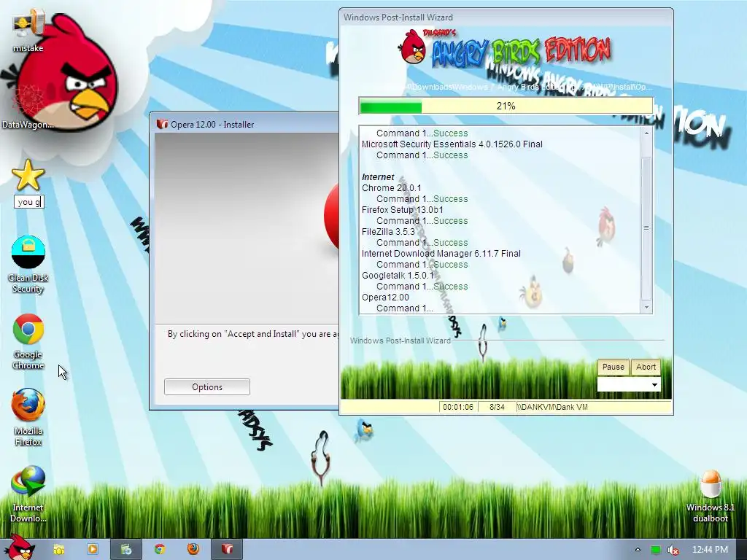Select the yellow star desktop icon

tap(28, 175)
